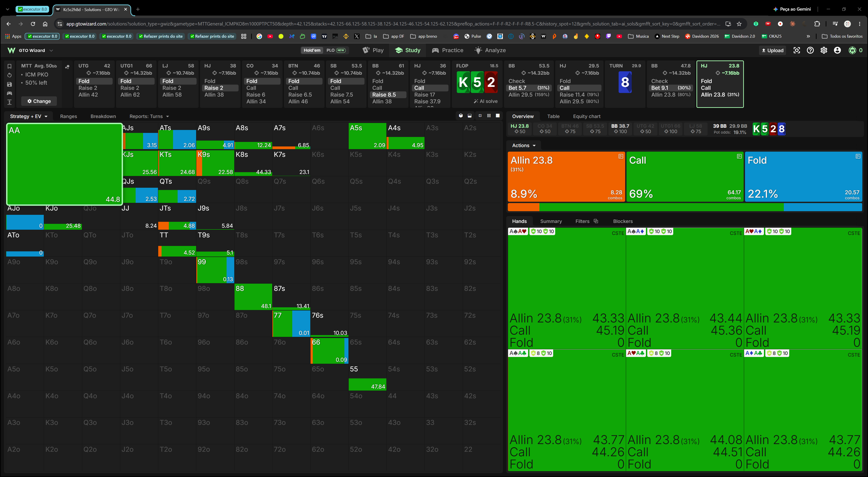Open the Equity chart tab

(587, 116)
